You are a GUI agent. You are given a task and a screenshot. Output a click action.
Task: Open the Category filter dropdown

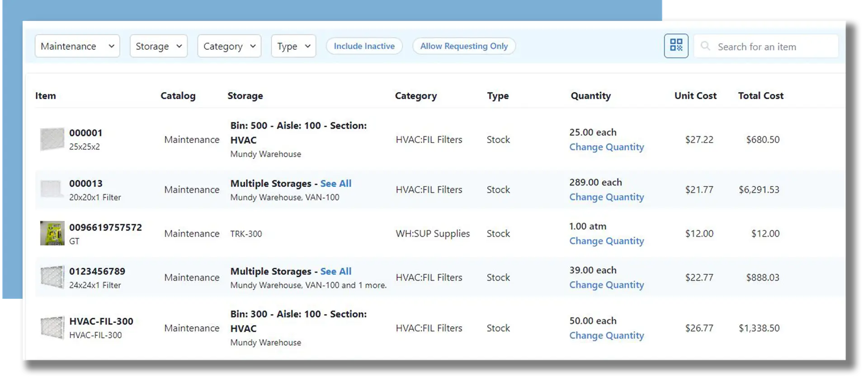[x=229, y=46]
